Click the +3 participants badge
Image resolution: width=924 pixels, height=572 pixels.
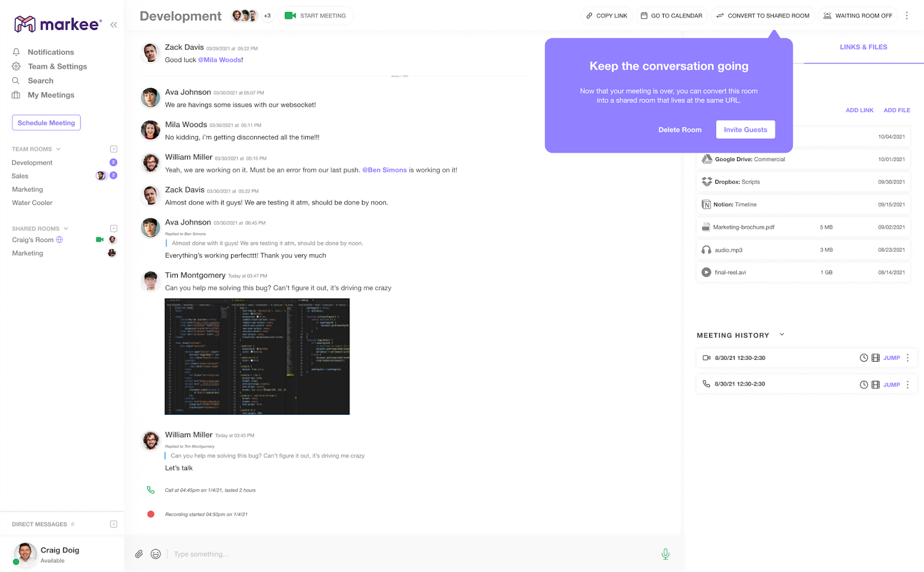click(x=267, y=16)
